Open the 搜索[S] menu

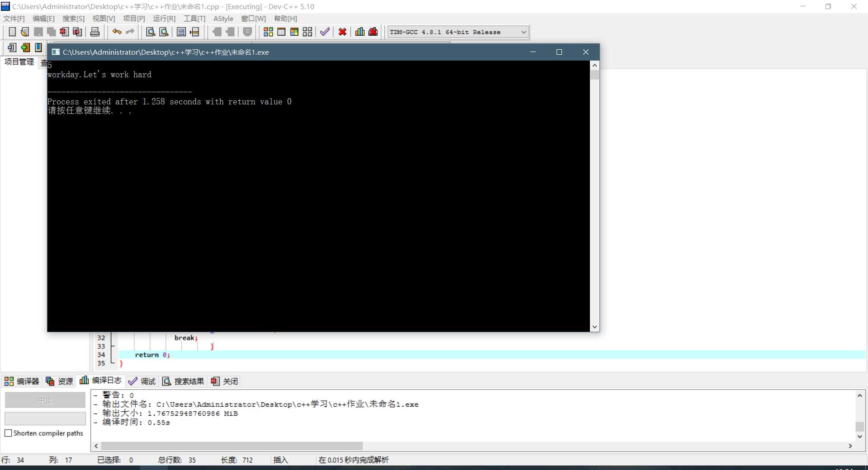73,19
